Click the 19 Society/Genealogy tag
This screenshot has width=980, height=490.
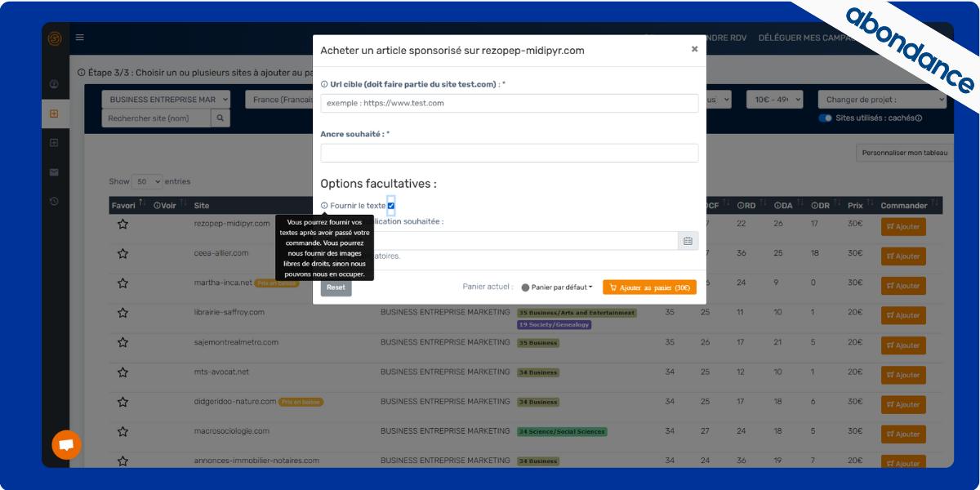coord(554,324)
